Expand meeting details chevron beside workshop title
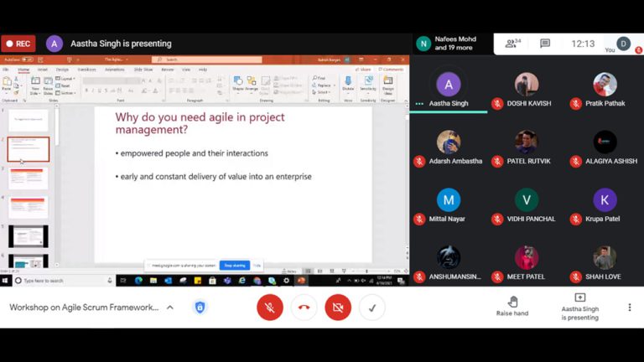644x362 pixels. point(170,308)
